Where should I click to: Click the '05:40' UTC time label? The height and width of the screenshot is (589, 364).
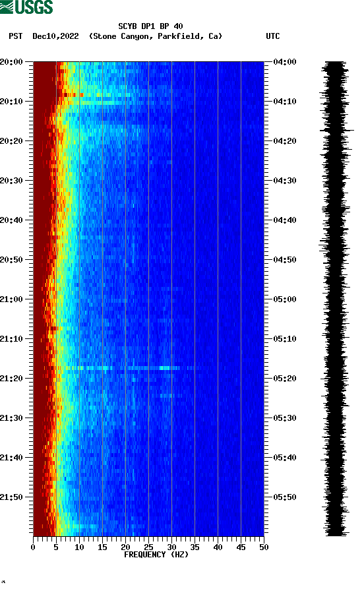point(285,458)
